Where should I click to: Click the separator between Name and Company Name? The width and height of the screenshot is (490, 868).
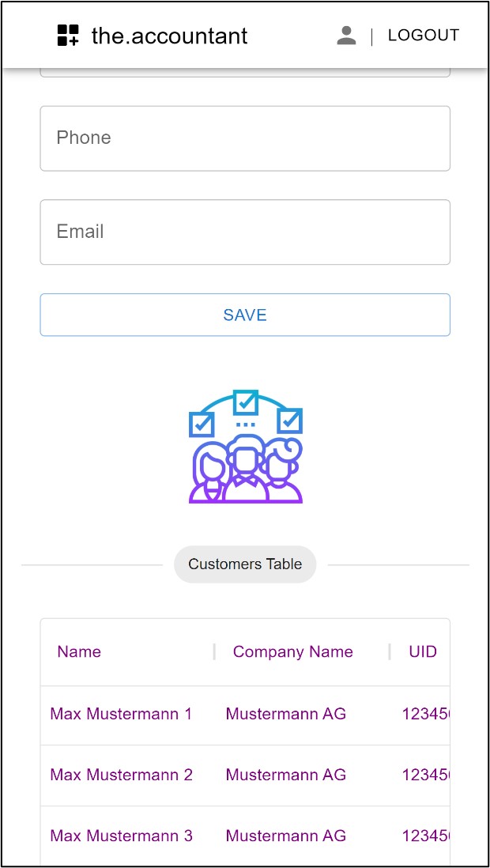214,651
